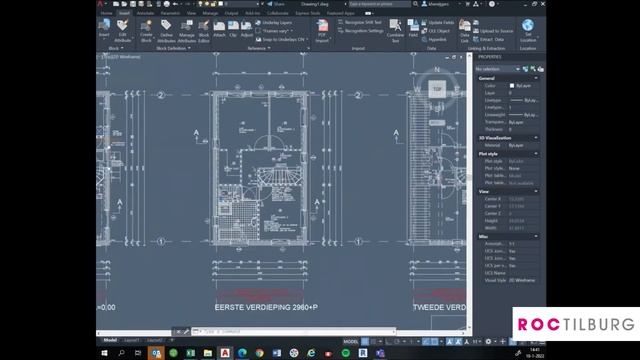Select the Adjust reference tool
This screenshot has height=360, width=640.
pos(247,29)
